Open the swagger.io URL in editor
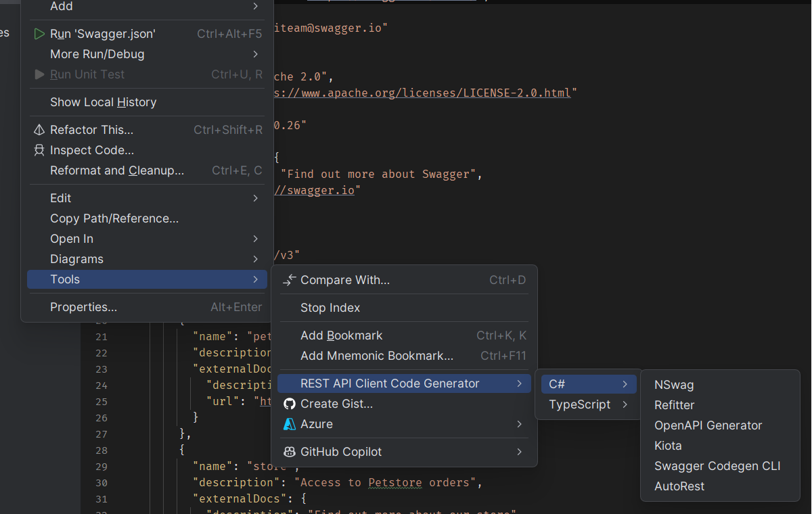 click(314, 190)
